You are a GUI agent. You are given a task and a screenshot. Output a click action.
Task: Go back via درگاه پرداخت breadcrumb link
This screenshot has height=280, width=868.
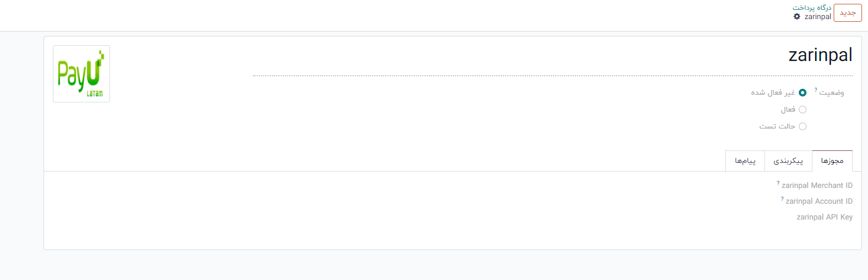pos(812,8)
